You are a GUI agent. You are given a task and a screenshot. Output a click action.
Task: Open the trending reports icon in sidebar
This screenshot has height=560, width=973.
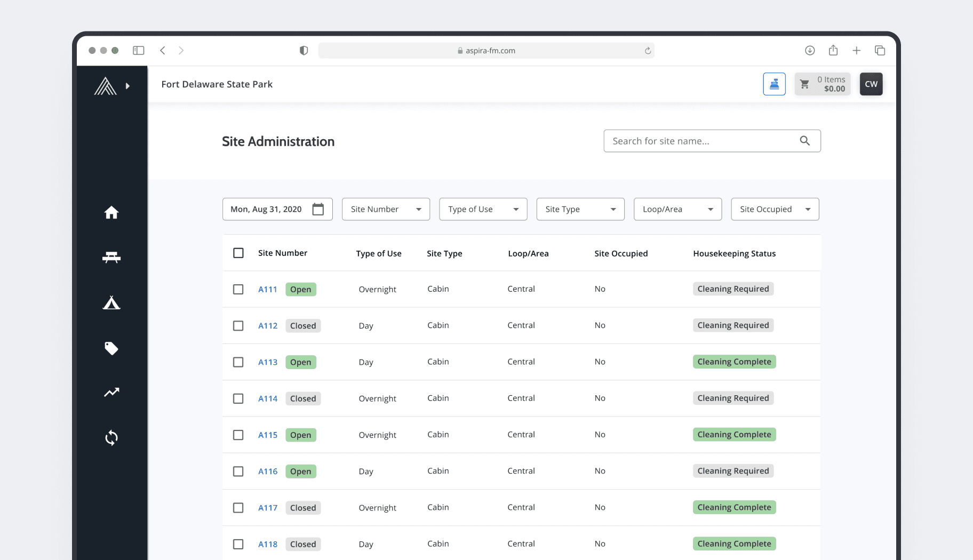tap(111, 393)
